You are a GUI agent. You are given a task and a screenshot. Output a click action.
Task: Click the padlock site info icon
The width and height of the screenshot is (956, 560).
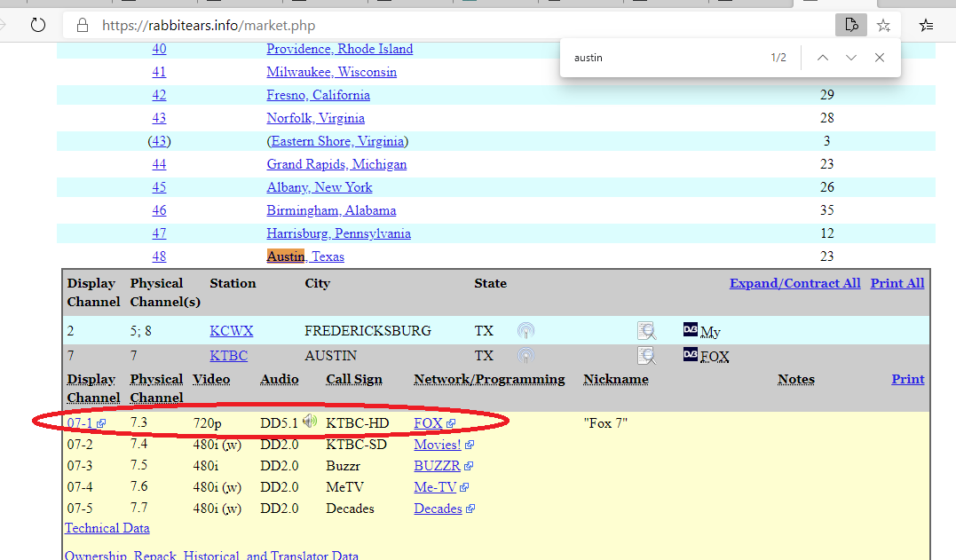[x=83, y=25]
